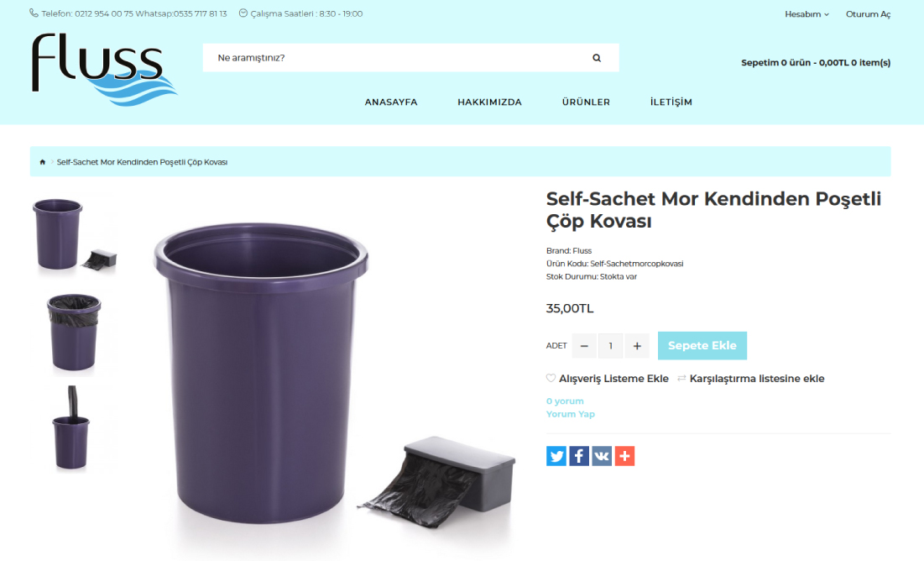Select the thumbnail of bin with bag
Screen dimensions: 924x561
(x=74, y=333)
